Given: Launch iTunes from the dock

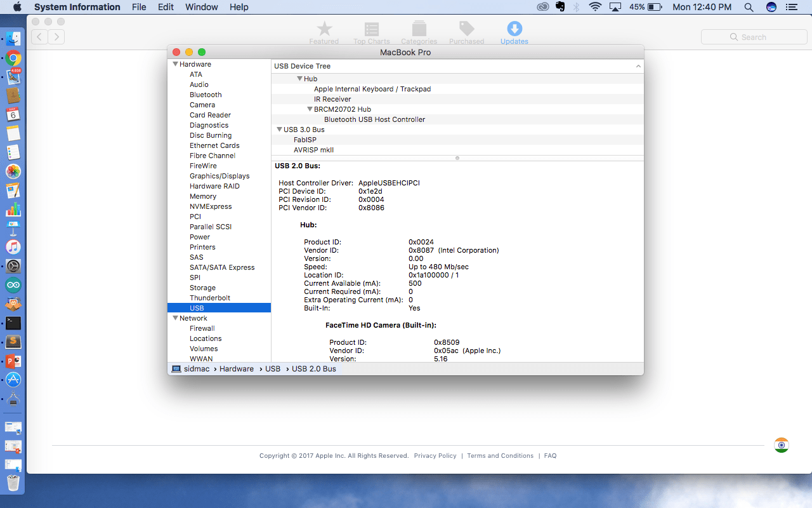Looking at the screenshot, I should (13, 247).
